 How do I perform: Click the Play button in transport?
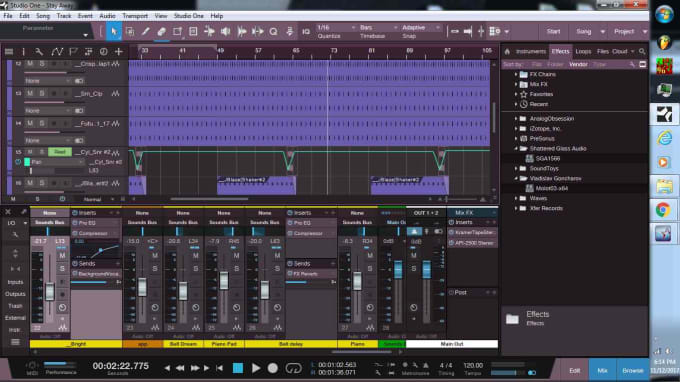click(x=256, y=368)
